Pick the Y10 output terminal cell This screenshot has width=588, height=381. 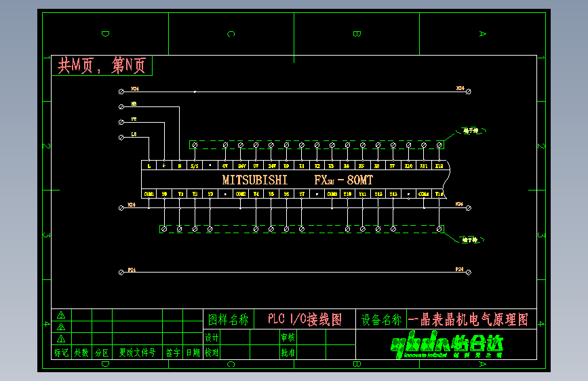coord(347,194)
